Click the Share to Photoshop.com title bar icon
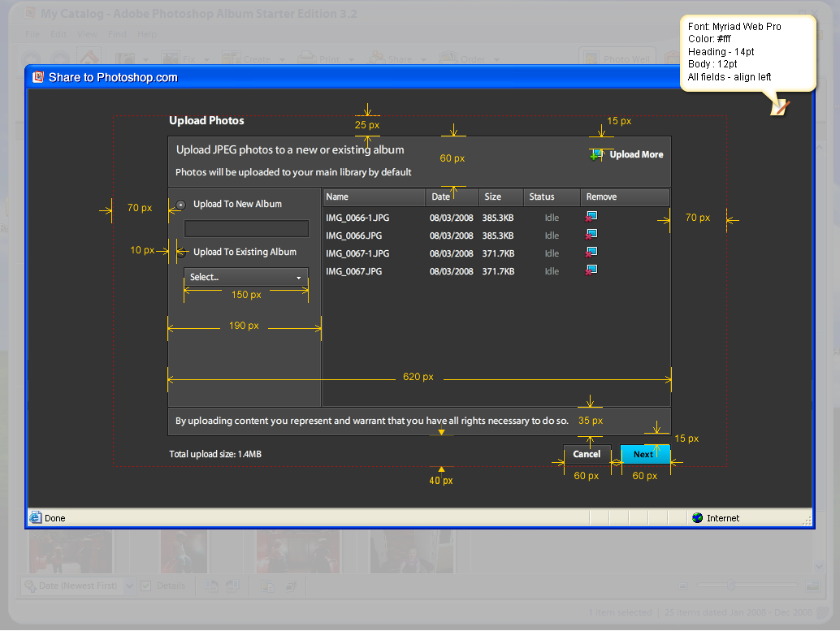The height and width of the screenshot is (631, 840). pyautogui.click(x=38, y=77)
